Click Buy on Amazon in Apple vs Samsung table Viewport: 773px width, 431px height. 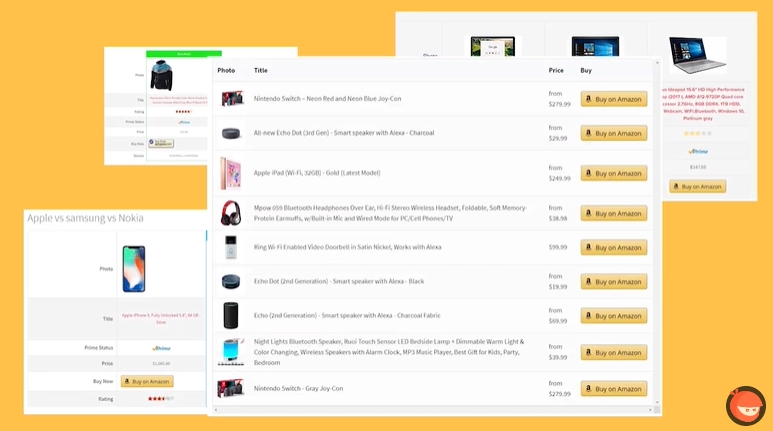[x=147, y=381]
